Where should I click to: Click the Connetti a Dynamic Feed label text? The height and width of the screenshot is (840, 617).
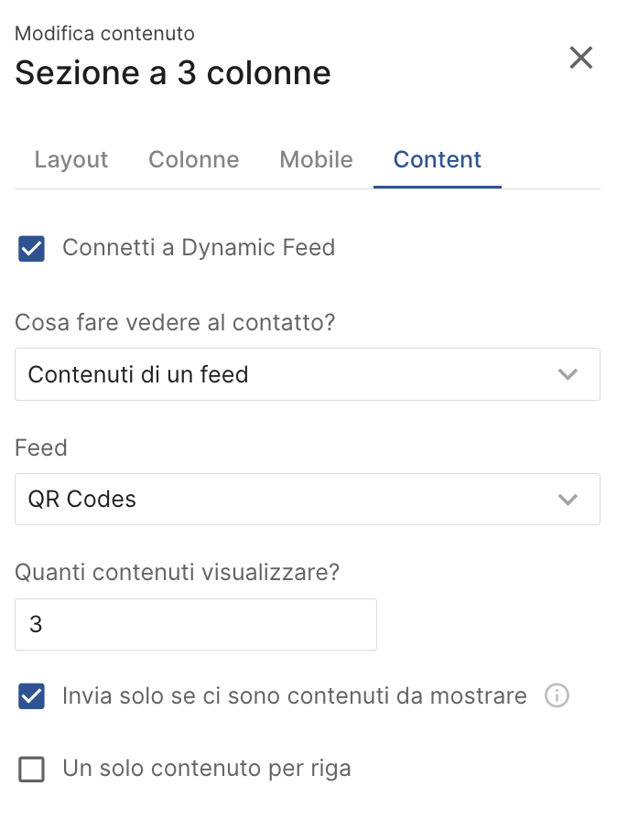coord(199,248)
